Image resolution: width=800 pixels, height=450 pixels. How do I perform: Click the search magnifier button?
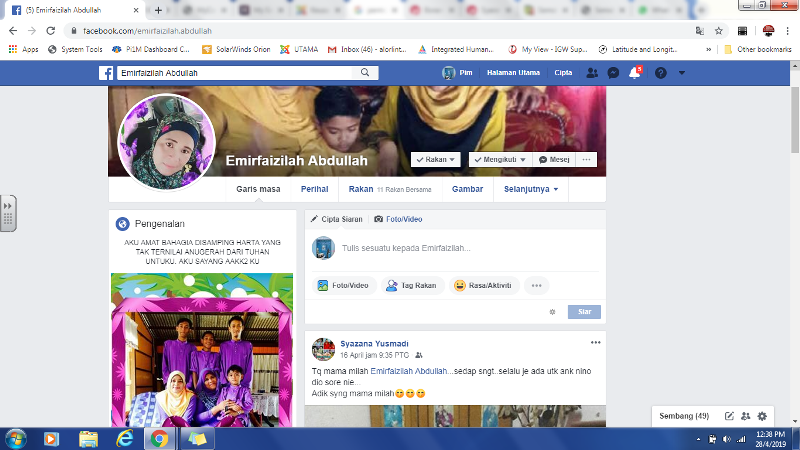click(367, 73)
